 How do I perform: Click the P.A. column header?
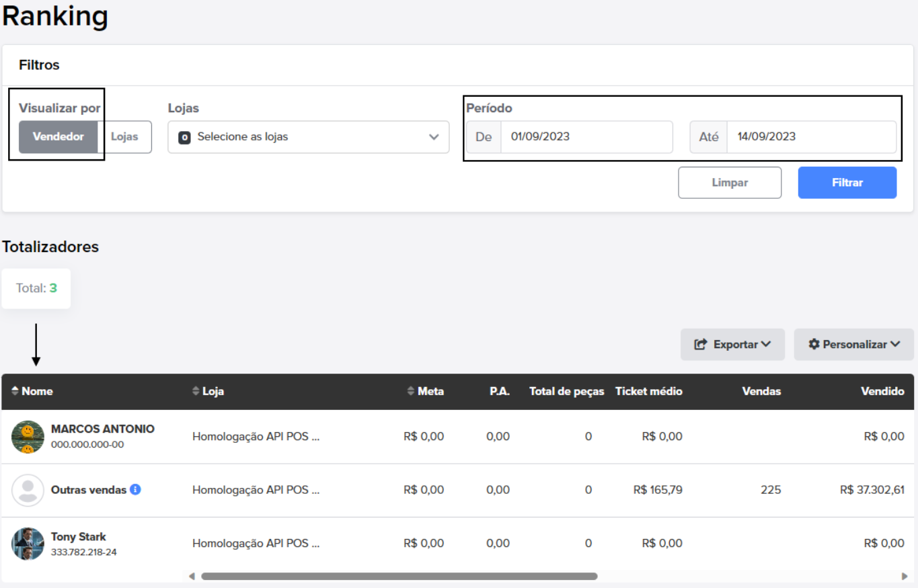pos(500,391)
